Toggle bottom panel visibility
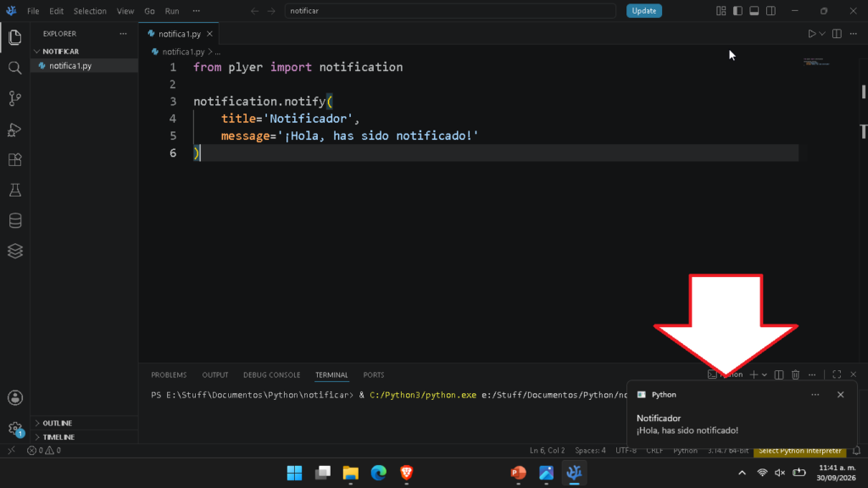 tap(754, 10)
